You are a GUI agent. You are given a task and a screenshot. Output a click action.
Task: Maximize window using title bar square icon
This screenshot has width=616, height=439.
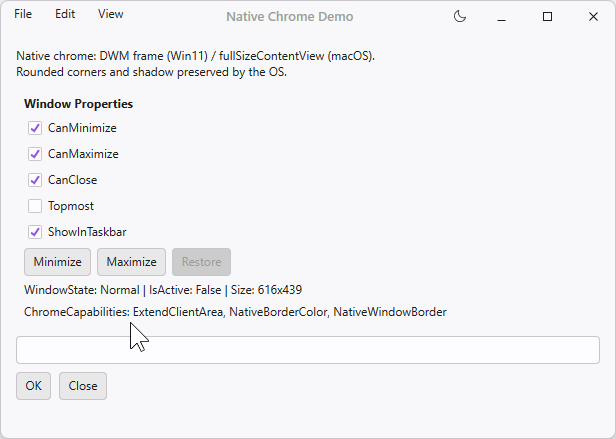[548, 16]
